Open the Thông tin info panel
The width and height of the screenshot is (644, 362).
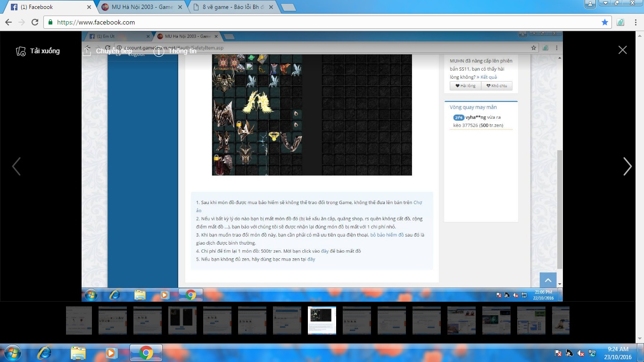point(175,51)
